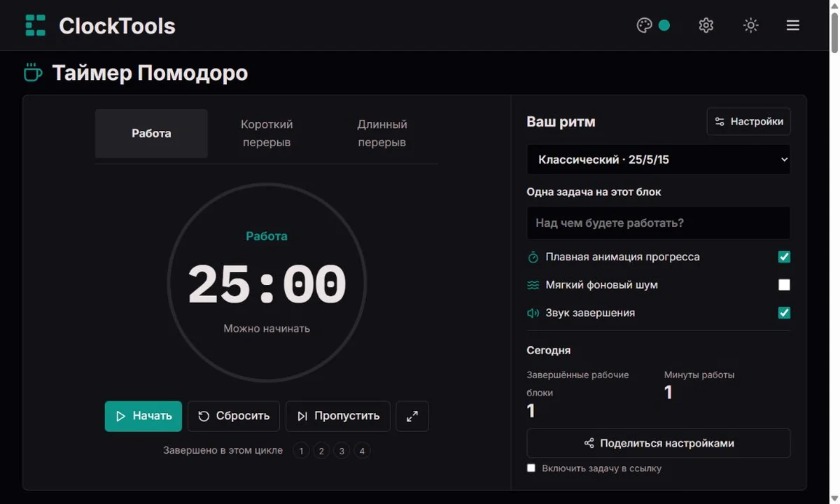Focus the Над чем будете работать? field

[x=659, y=223]
